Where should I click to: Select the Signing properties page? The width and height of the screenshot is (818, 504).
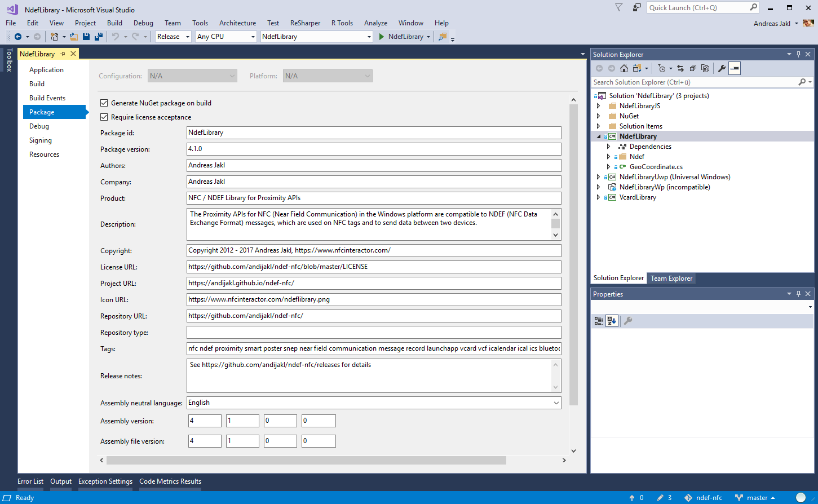(41, 140)
